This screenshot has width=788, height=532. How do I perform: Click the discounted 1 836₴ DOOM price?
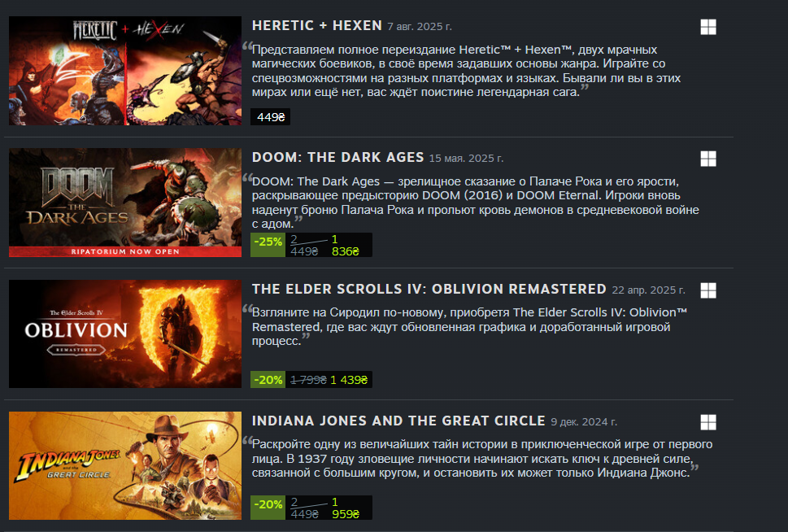(346, 246)
